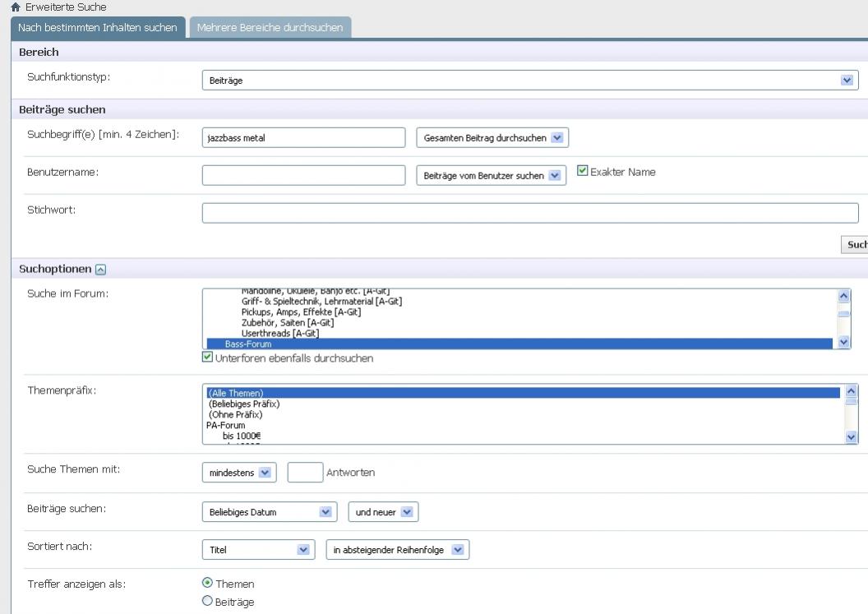Click the Themenpräfix list scroll up arrow
This screenshot has height=614, width=868.
coord(852,391)
